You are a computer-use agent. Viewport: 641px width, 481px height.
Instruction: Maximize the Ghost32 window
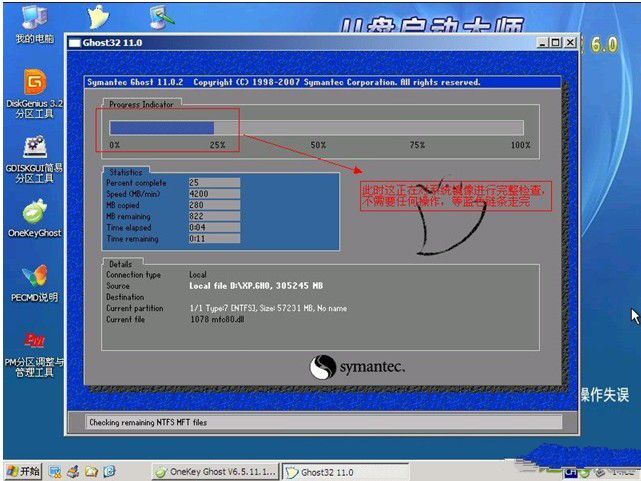555,43
